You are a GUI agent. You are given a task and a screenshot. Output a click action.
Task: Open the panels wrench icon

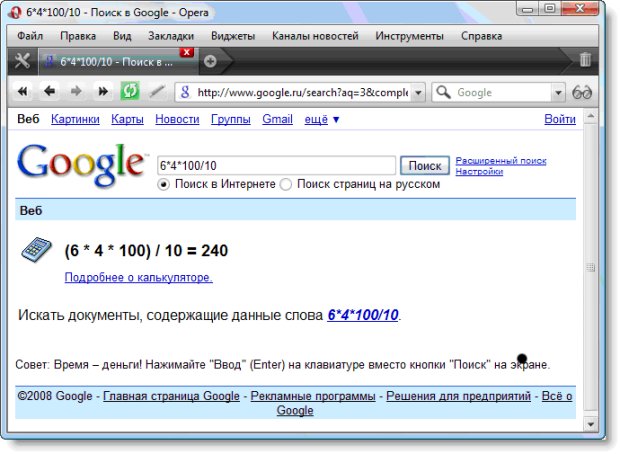tap(22, 61)
